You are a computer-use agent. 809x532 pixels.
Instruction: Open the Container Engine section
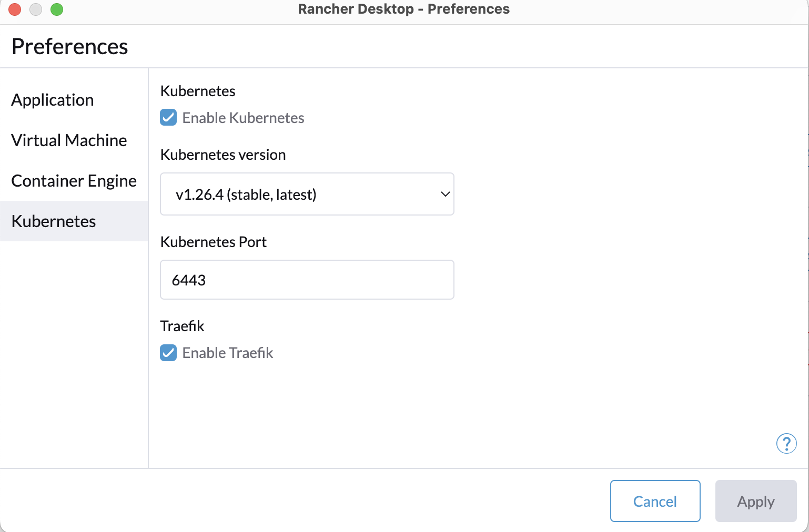point(74,181)
